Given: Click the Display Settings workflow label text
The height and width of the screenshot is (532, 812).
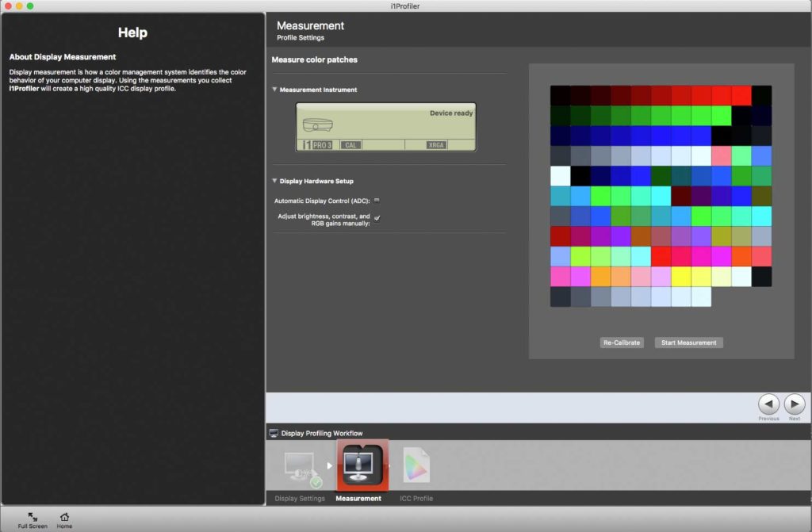Looking at the screenshot, I should tap(300, 499).
